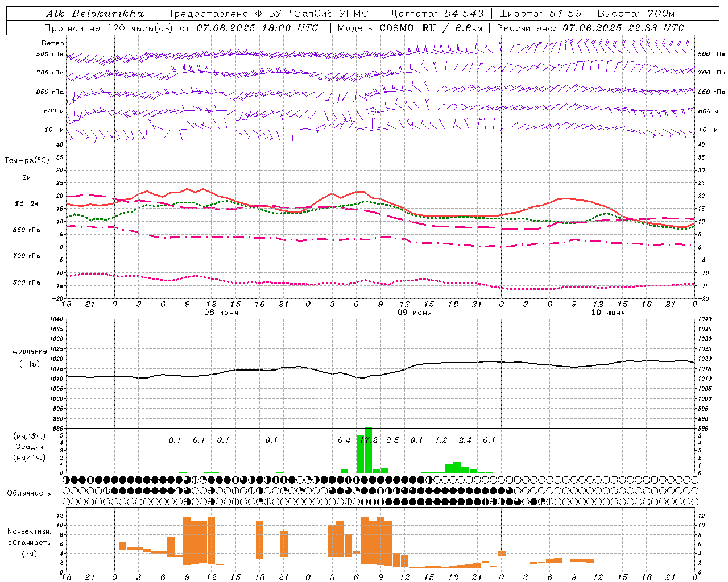Click the 0.5 precipitation value
Screen dimensions: 728x582
point(392,440)
